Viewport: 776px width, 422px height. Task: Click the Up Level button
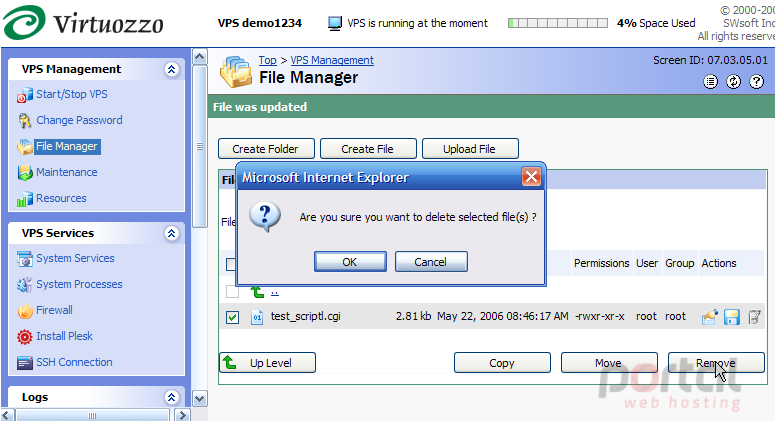[x=267, y=363]
